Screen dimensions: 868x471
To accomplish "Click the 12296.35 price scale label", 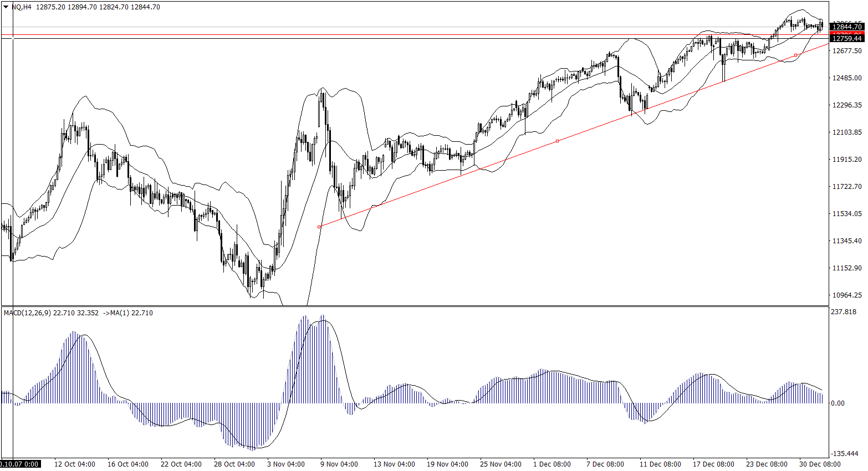I will [x=847, y=105].
